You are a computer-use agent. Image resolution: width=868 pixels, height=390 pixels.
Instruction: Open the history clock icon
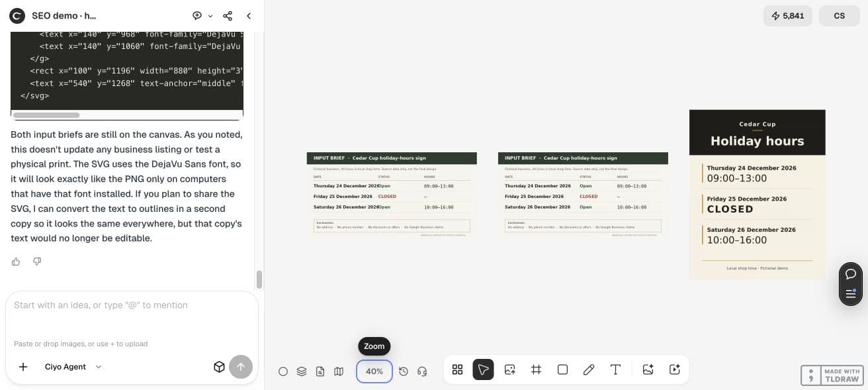click(404, 371)
